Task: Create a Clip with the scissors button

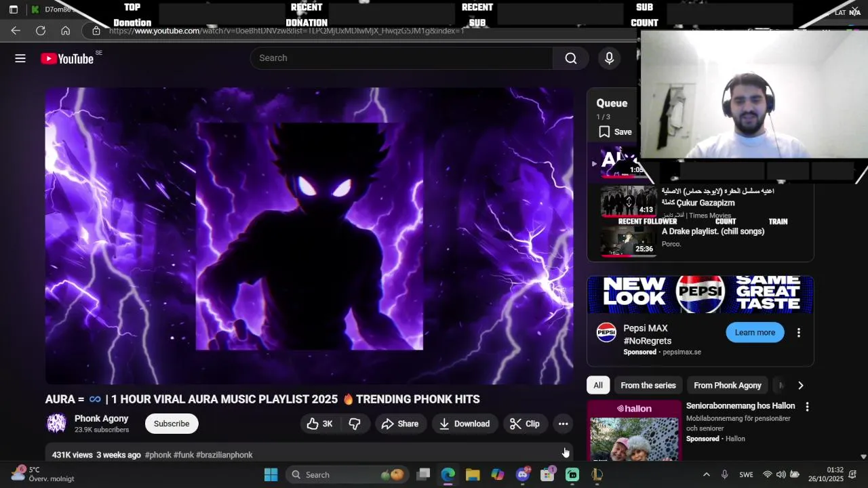Action: pyautogui.click(x=525, y=424)
